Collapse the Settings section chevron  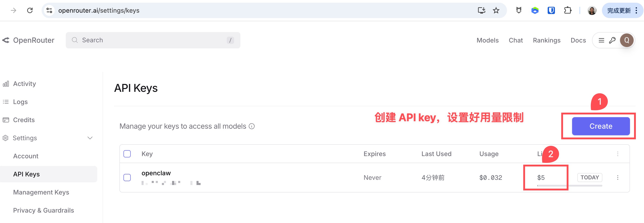coord(90,138)
